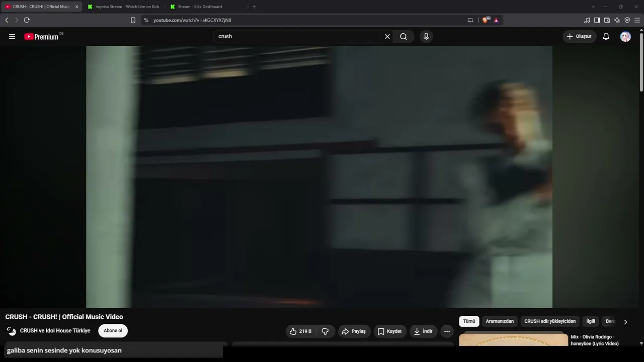Image resolution: width=644 pixels, height=362 pixels.
Task: Click the Abone ol subscribe button
Action: (113, 331)
